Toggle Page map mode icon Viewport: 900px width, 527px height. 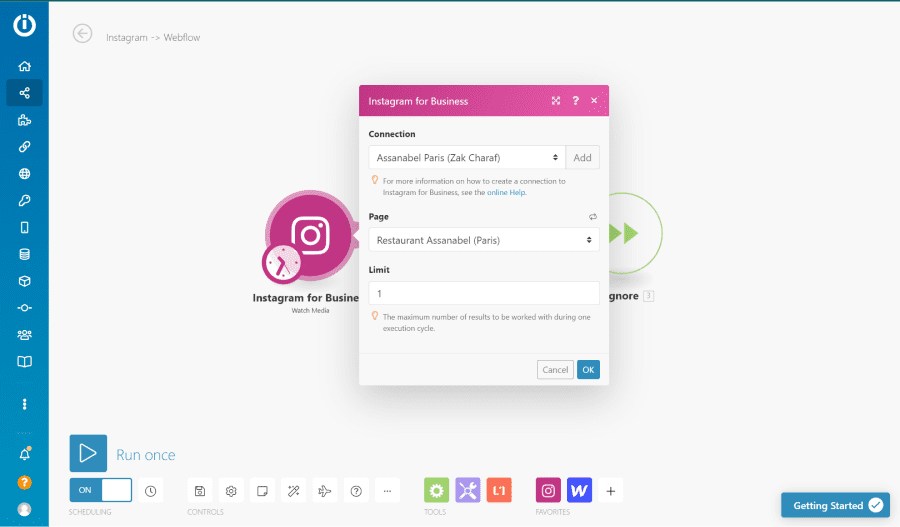pos(593,216)
